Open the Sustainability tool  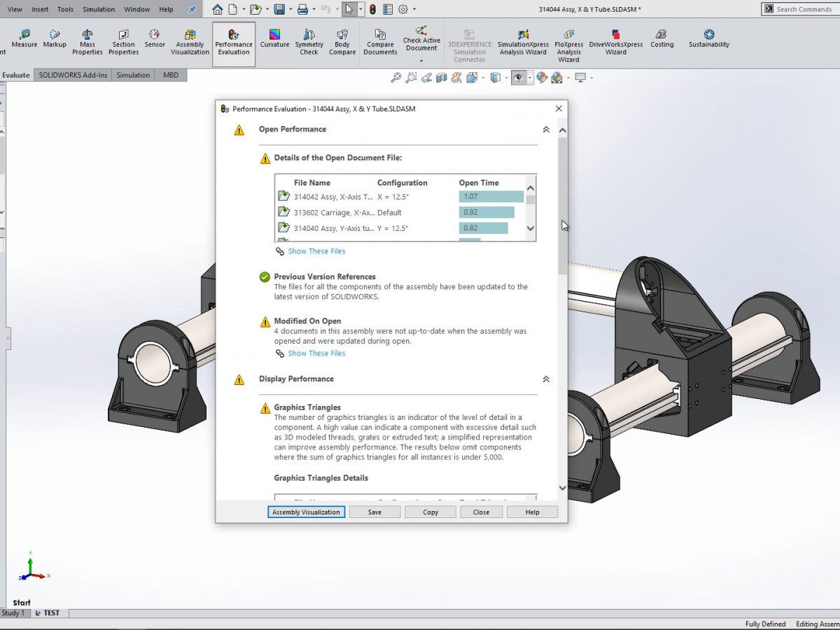[709, 38]
